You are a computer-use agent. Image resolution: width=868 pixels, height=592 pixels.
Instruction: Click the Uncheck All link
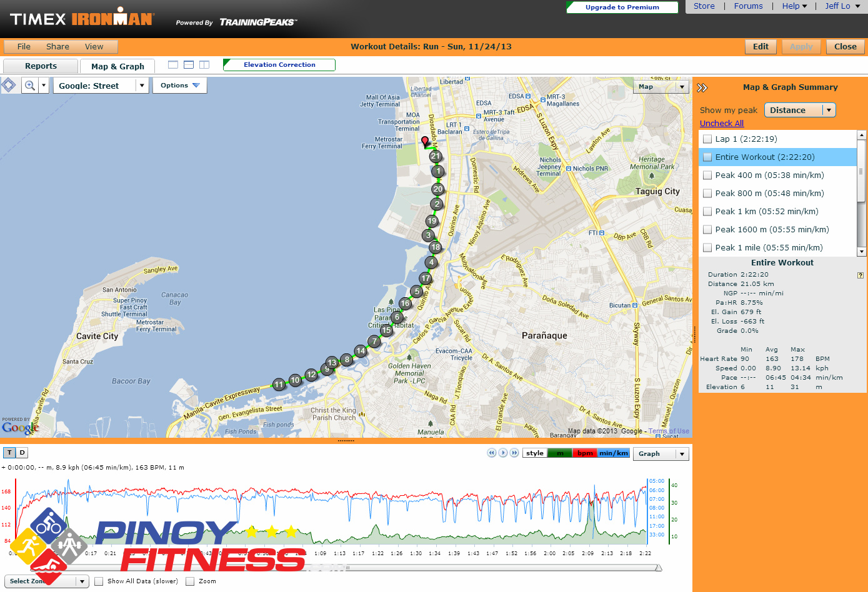(721, 124)
